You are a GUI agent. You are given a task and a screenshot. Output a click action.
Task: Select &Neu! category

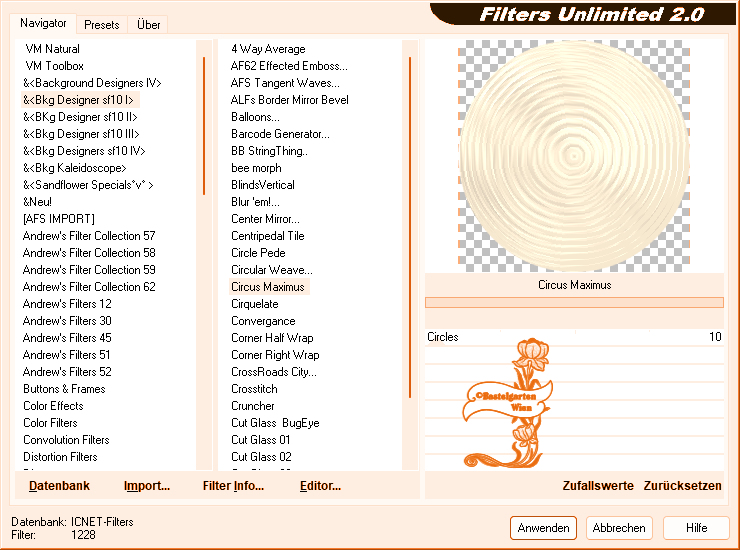click(37, 202)
